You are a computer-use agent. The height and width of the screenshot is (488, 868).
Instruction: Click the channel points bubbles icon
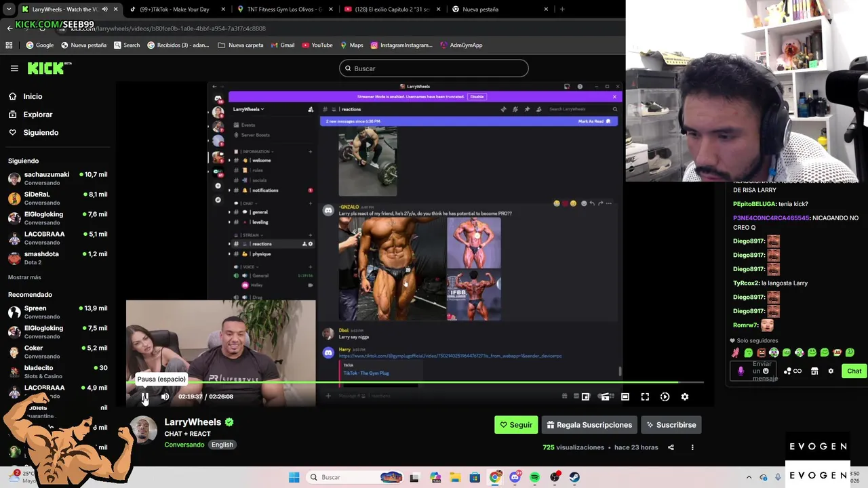787,371
